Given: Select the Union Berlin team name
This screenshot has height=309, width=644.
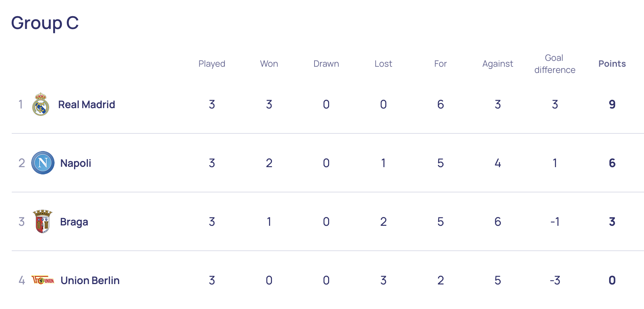Looking at the screenshot, I should tap(90, 280).
